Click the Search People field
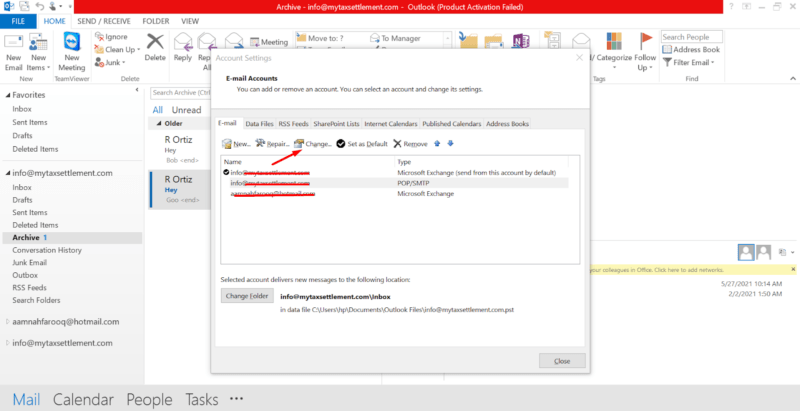Viewport: 800px width, 411px height. [692, 37]
